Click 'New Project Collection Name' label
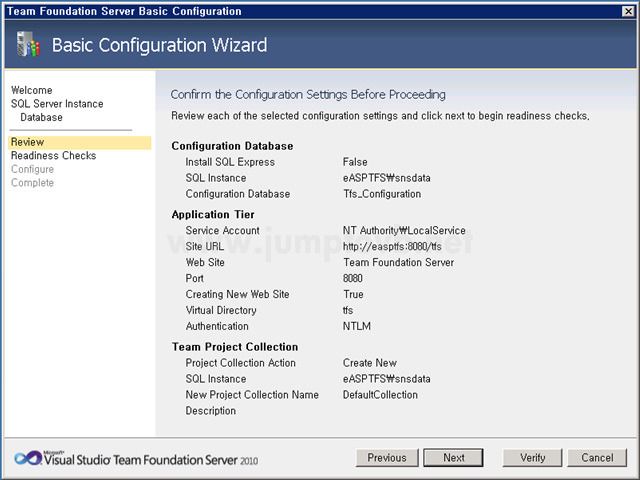 [x=252, y=395]
